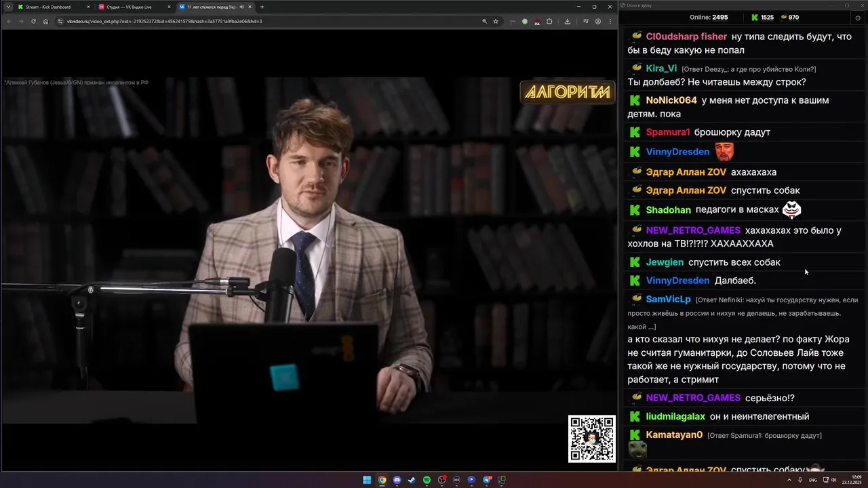Click the reply reference to Deezy_ message

pos(749,69)
